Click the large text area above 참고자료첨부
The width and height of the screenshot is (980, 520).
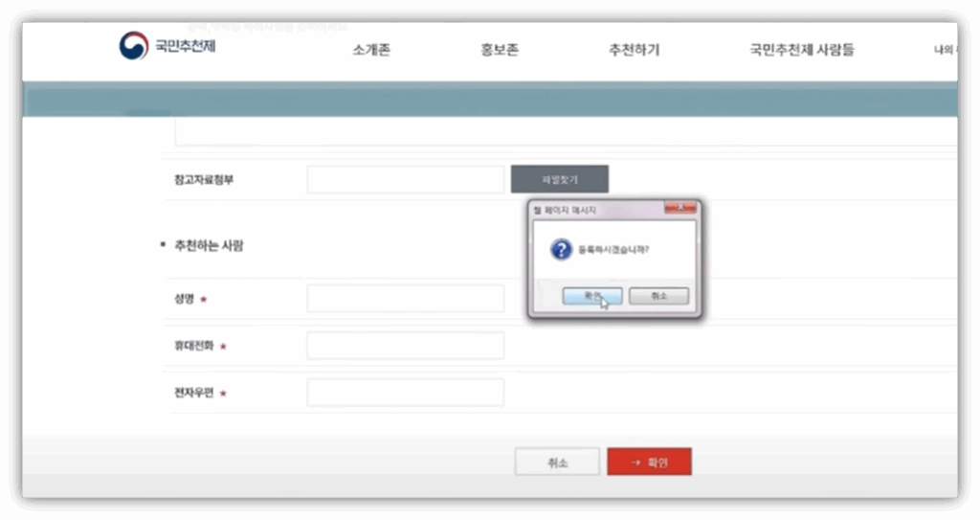(x=566, y=132)
